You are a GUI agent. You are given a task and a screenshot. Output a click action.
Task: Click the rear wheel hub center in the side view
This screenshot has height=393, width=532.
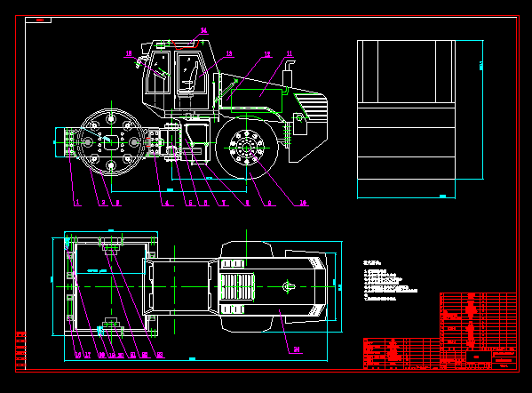click(x=247, y=148)
